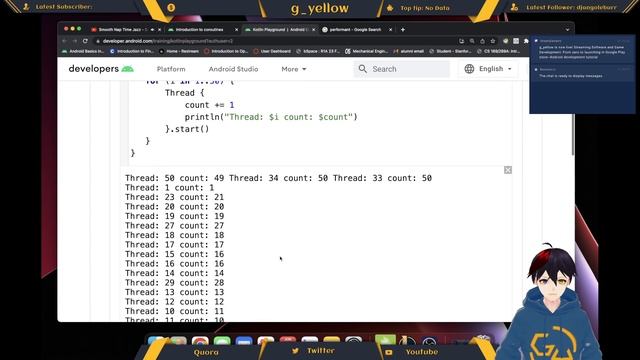Close the Kotlin Playground tab
The height and width of the screenshot is (360, 640).
[313, 30]
